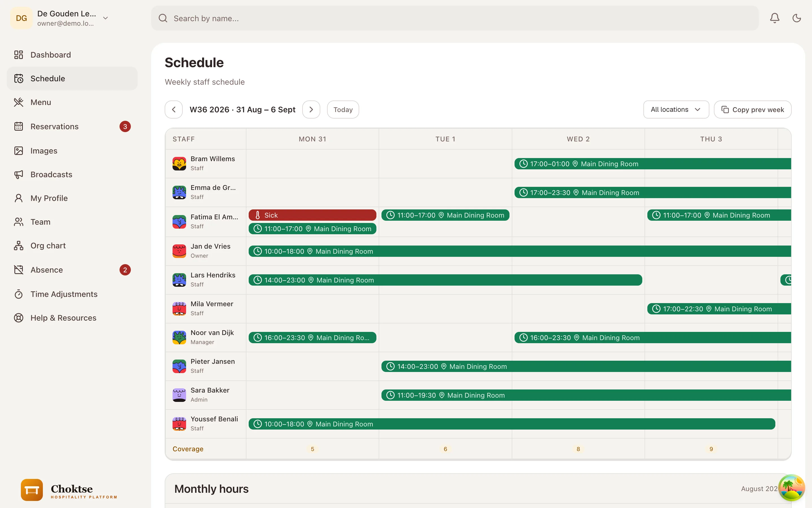The height and width of the screenshot is (508, 812).
Task: Click the Images sidebar icon
Action: click(x=19, y=150)
